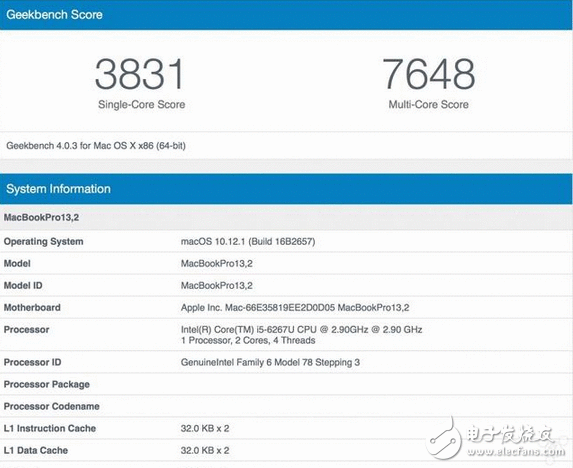
Task: Click the Processor Package label
Action: (47, 384)
